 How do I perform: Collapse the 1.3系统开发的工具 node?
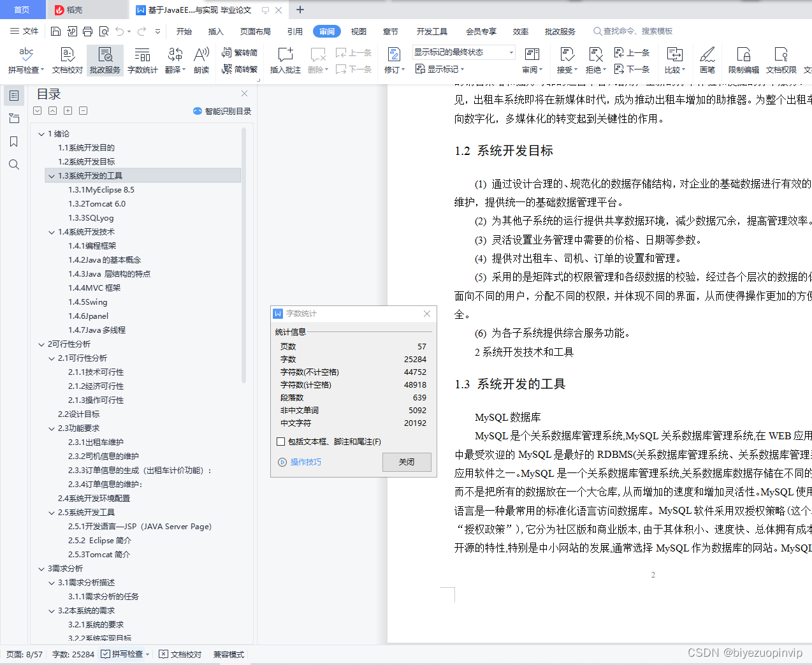point(52,176)
